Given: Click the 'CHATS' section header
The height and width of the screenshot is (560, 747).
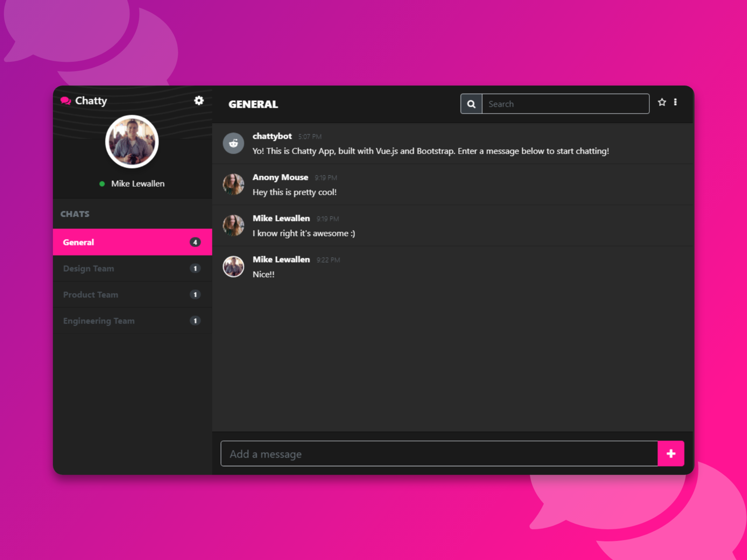Looking at the screenshot, I should click(75, 214).
